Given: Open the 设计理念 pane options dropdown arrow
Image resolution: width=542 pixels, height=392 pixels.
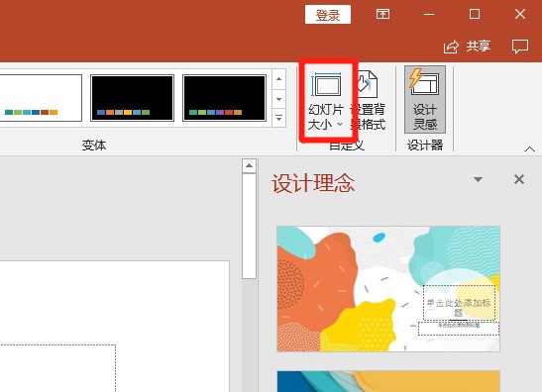Looking at the screenshot, I should [478, 179].
